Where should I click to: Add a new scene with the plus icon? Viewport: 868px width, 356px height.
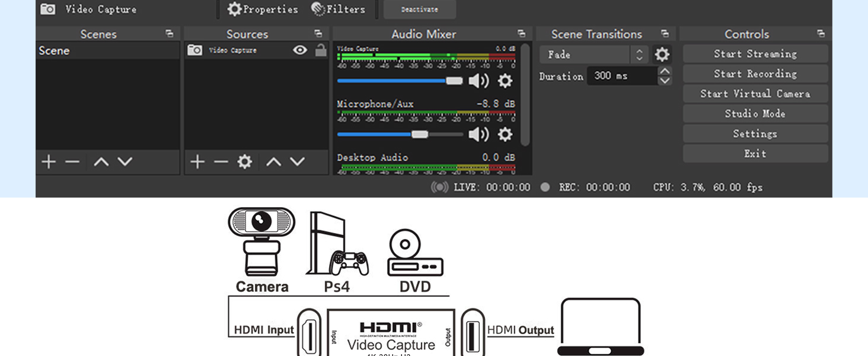(49, 161)
